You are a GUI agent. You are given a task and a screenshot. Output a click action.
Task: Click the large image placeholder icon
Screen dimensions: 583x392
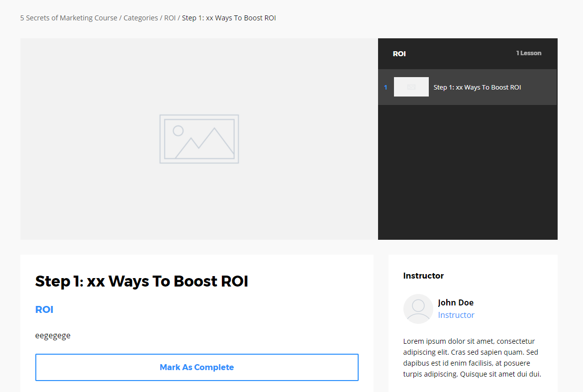(x=199, y=139)
